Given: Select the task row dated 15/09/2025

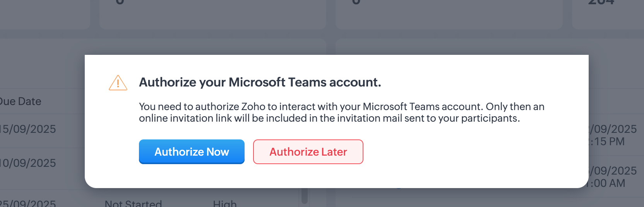Looking at the screenshot, I should [29, 129].
